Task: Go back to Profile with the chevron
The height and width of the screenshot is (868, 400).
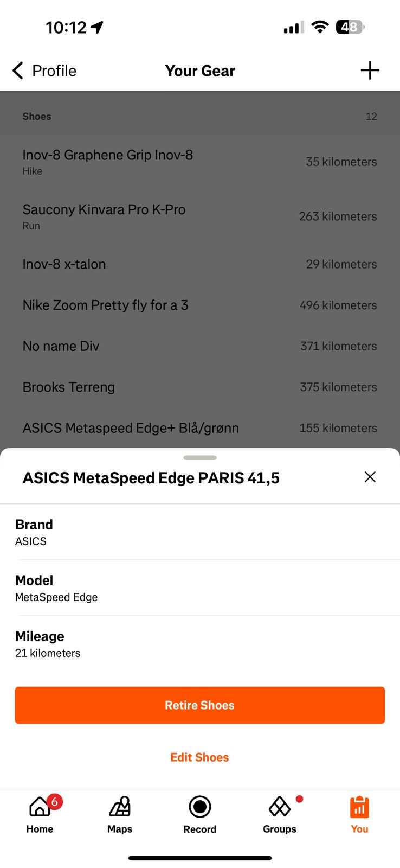Action: tap(18, 71)
